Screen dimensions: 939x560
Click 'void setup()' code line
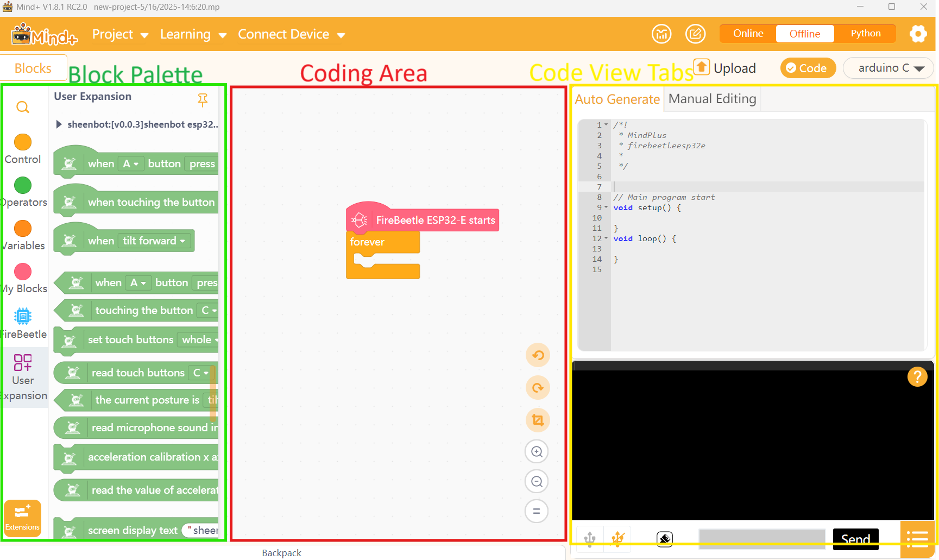[647, 207]
